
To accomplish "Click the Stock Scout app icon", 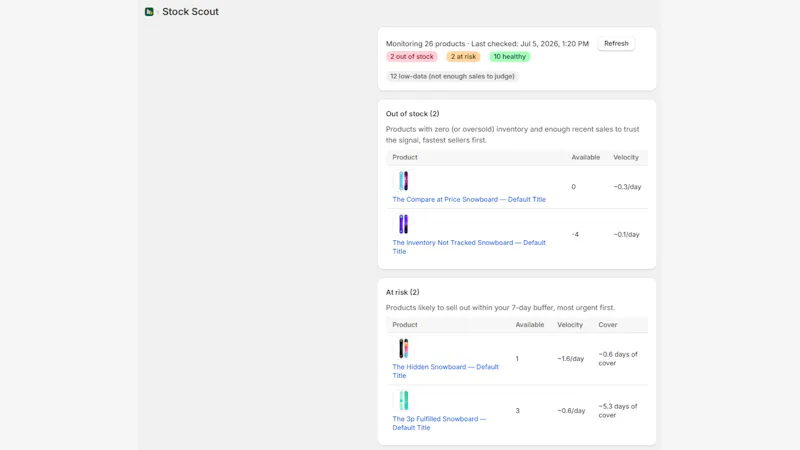I will [x=149, y=12].
